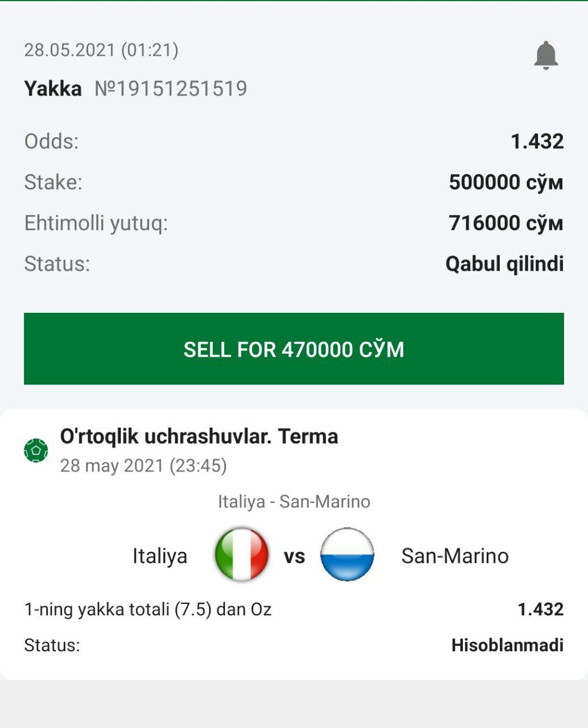Viewport: 588px width, 728px height.
Task: Tap the bet date 28.05.2021 (01:21)
Action: [x=101, y=50]
